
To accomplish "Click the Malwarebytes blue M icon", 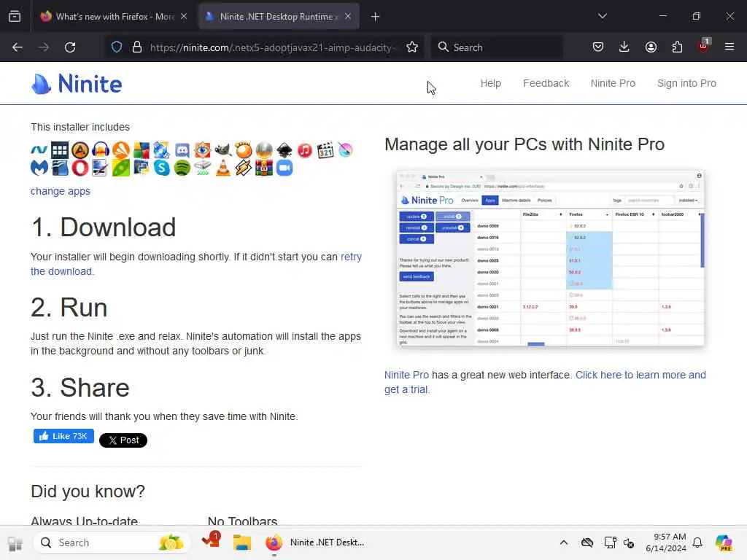I will (39, 168).
